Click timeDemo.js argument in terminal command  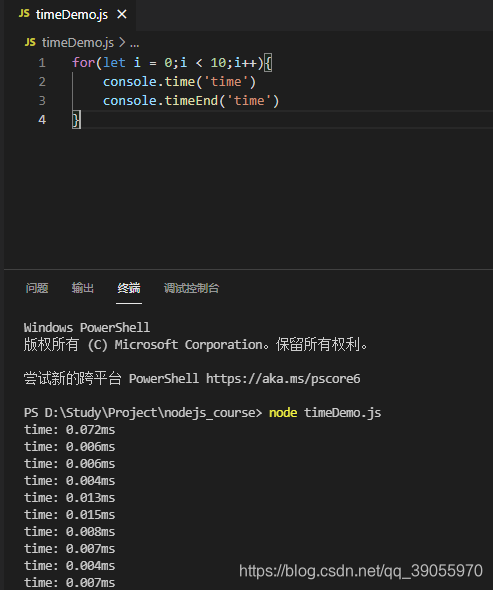click(x=342, y=413)
